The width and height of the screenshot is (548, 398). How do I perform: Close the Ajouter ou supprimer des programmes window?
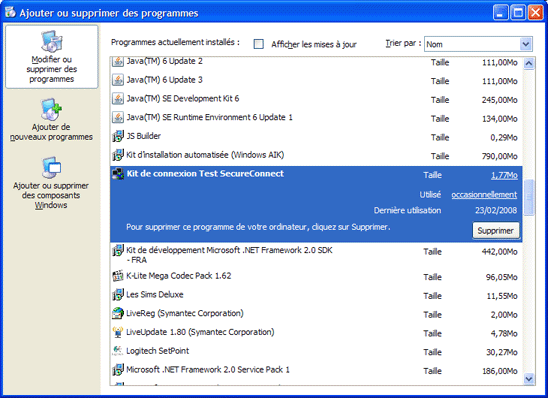click(535, 13)
